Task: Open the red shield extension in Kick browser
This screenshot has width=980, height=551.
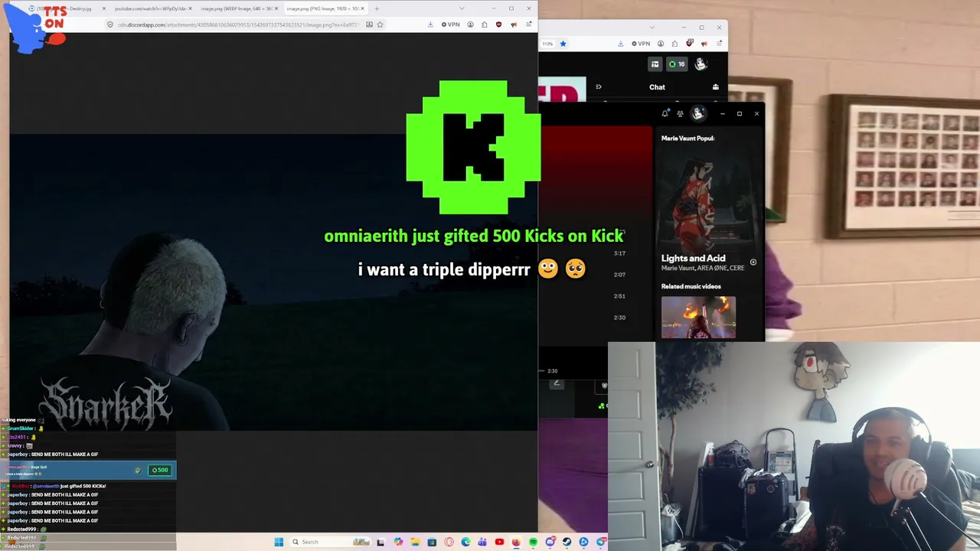Action: 690,44
